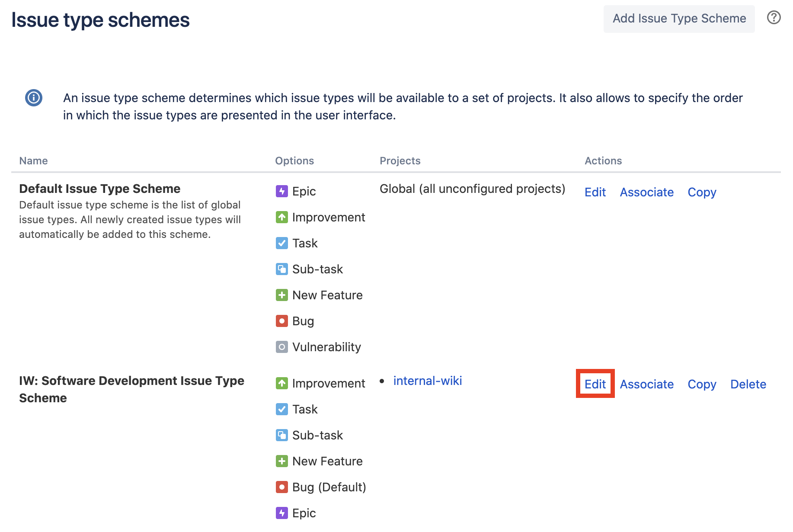
Task: Open the internal-wiki project link
Action: point(428,381)
